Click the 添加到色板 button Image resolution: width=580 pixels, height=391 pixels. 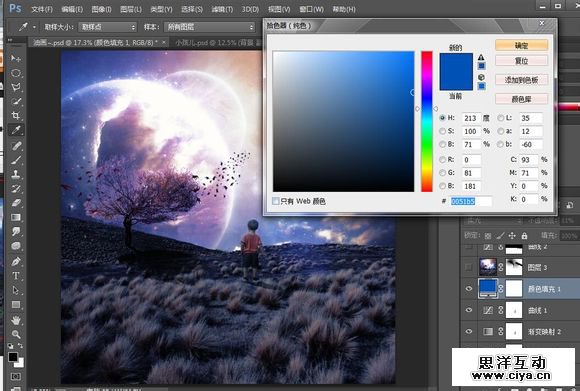coord(521,80)
